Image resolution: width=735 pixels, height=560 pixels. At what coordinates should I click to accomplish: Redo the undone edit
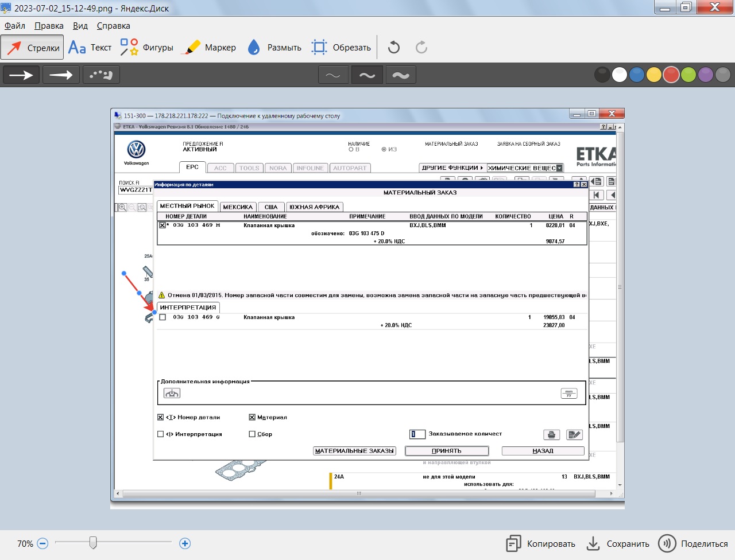(x=421, y=48)
